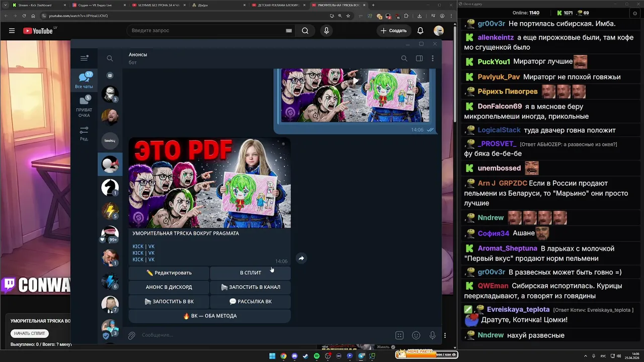Open Steam from the taskbar
Screen dimensions: 644x362
(305, 356)
